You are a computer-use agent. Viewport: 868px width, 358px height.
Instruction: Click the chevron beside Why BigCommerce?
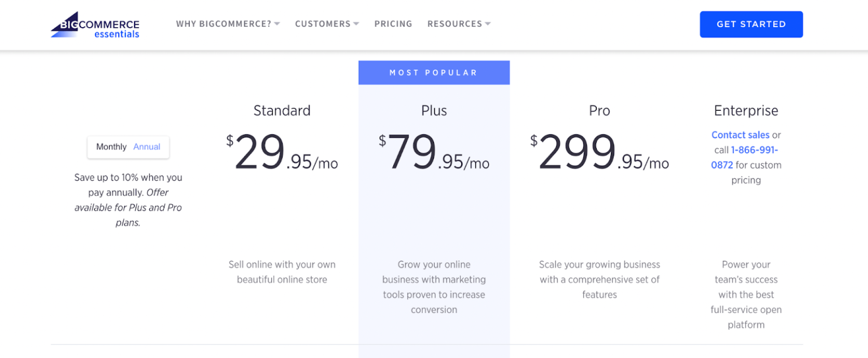click(x=276, y=24)
